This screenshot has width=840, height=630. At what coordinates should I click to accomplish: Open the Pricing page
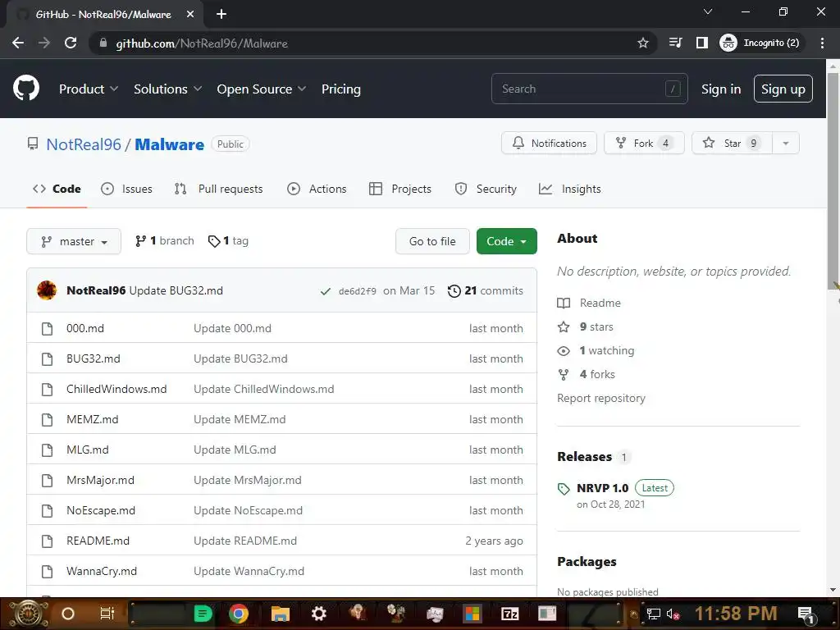pos(341,89)
